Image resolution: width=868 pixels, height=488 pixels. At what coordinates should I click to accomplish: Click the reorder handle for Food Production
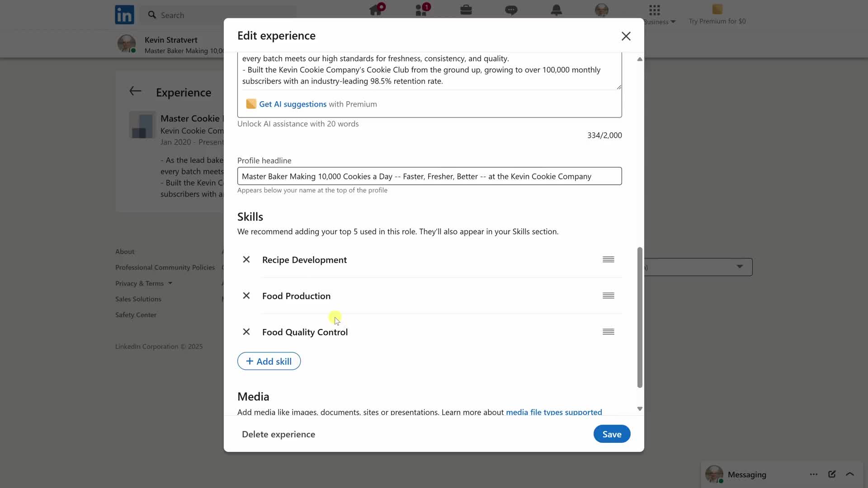click(608, 296)
